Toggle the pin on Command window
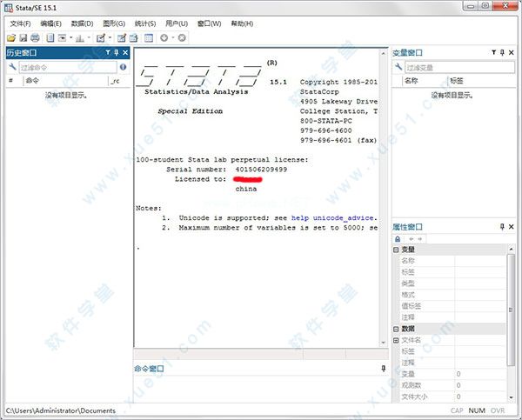The width and height of the screenshot is (522, 420). click(x=384, y=369)
